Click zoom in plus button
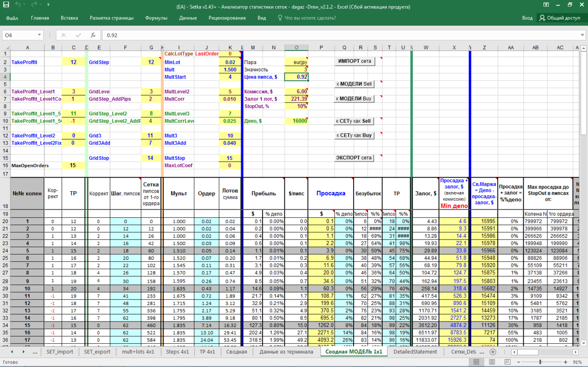 566,362
